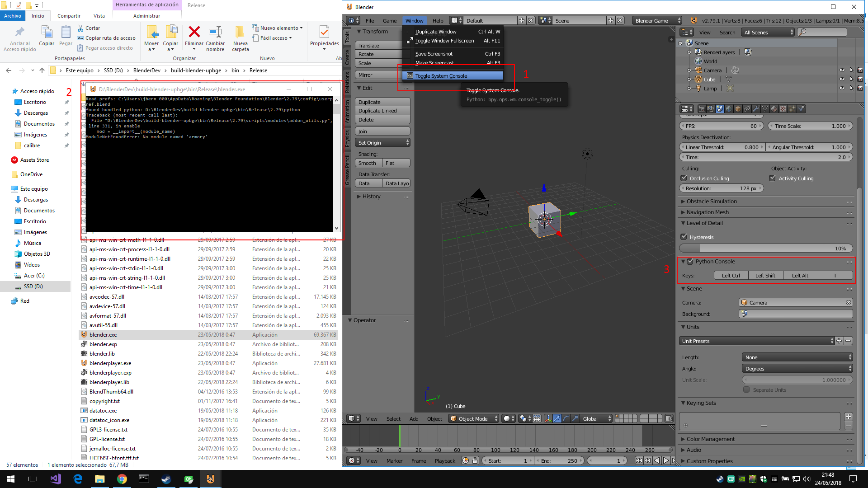Open the Modifiers tab in Properties
The width and height of the screenshot is (868, 488).
pos(756,109)
